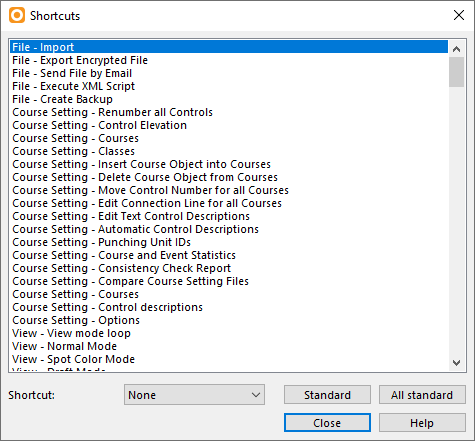Select 'Course Setting - Edit Text Control Descriptions'
The width and height of the screenshot is (475, 441).
(229, 216)
